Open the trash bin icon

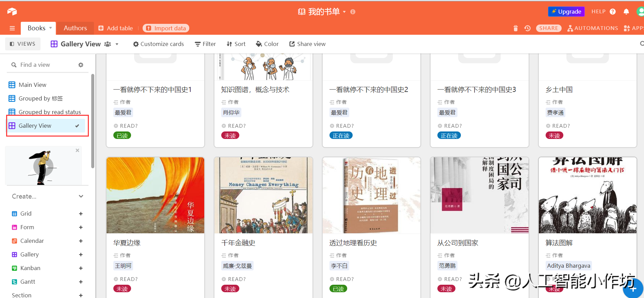516,28
